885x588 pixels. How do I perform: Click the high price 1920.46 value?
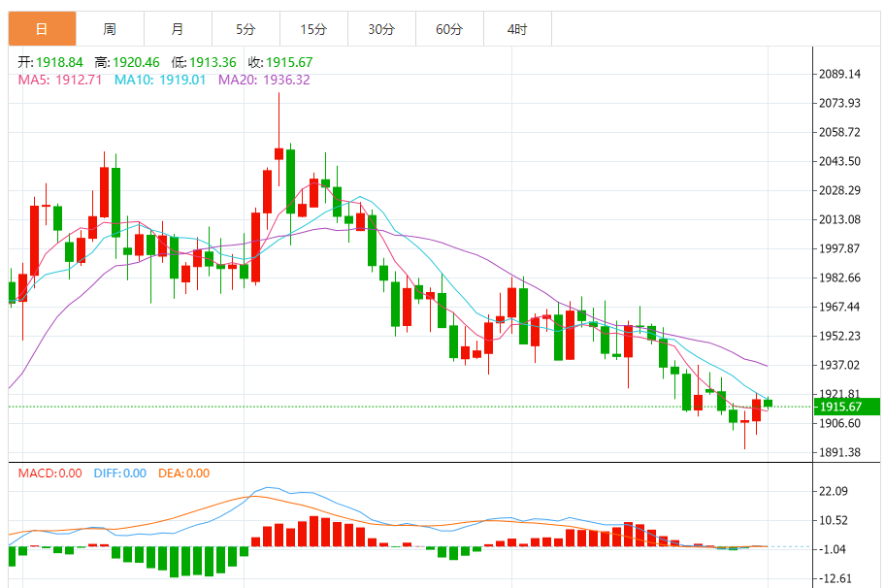tap(136, 62)
